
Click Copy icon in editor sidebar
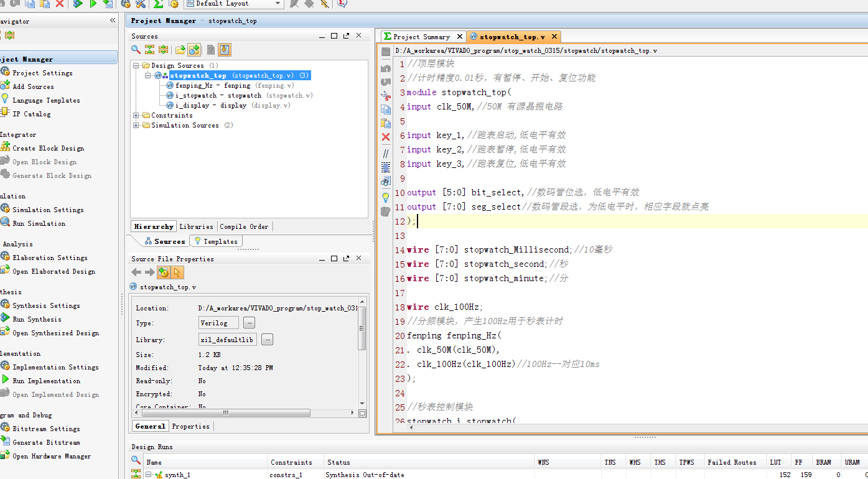pos(386,109)
